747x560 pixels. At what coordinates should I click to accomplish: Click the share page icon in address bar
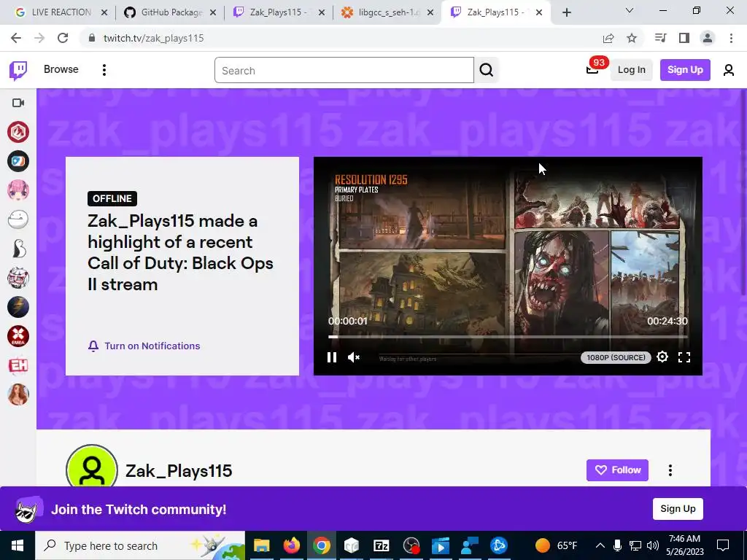[x=608, y=38]
